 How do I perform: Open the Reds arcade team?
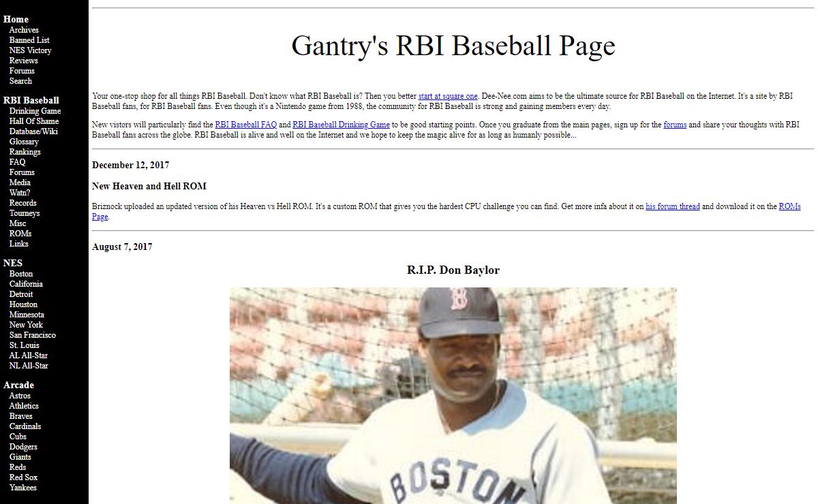click(18, 467)
